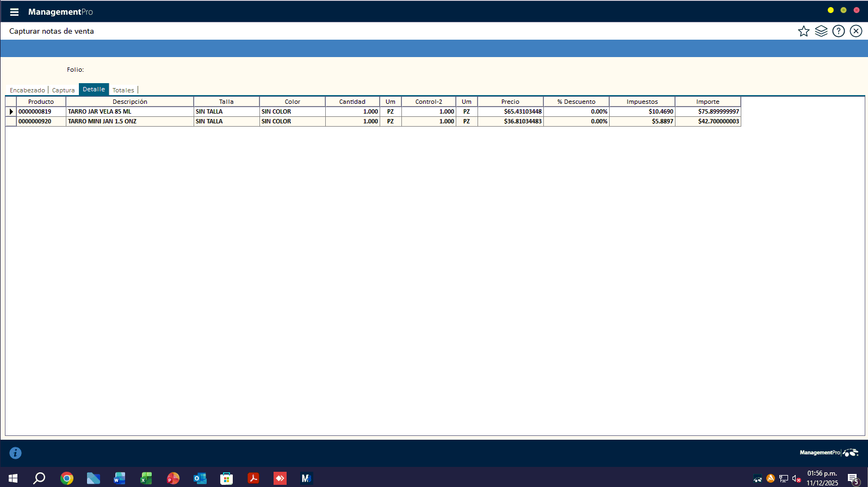Click the Precio column header
This screenshot has width=868, height=487.
[x=510, y=102]
